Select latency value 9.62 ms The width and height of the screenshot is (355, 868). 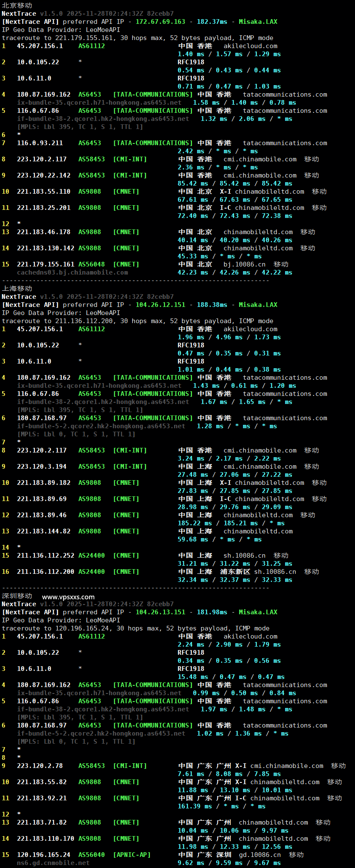point(191,863)
